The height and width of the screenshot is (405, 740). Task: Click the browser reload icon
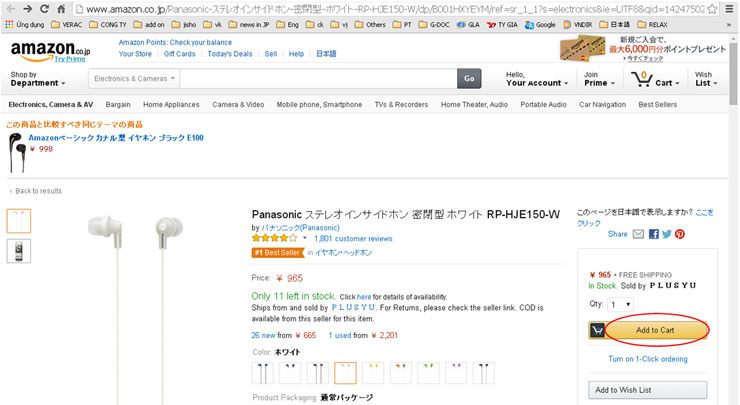44,8
